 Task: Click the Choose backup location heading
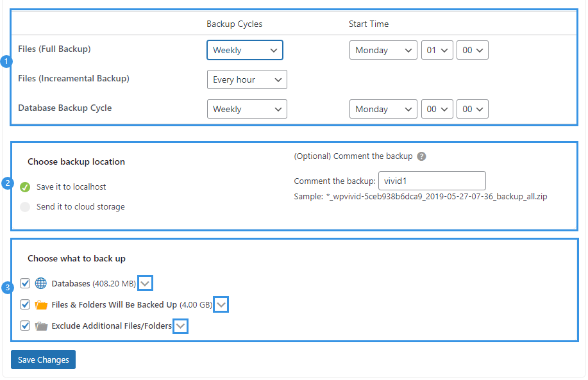[76, 162]
